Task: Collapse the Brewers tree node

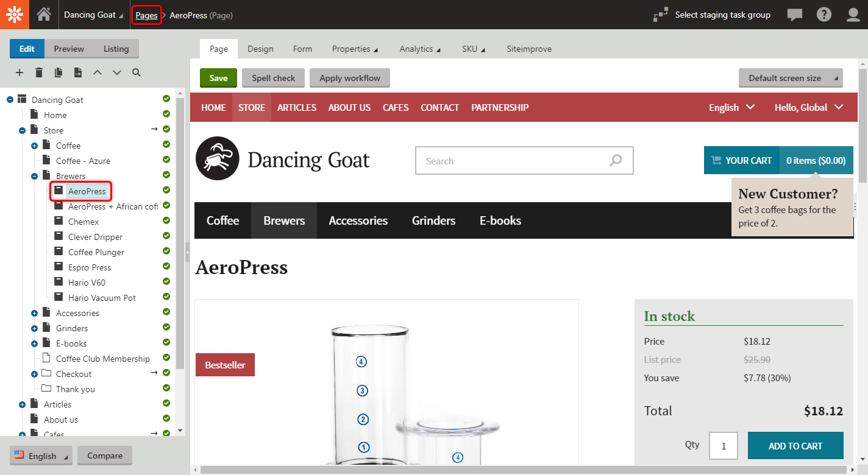Action: tap(34, 176)
